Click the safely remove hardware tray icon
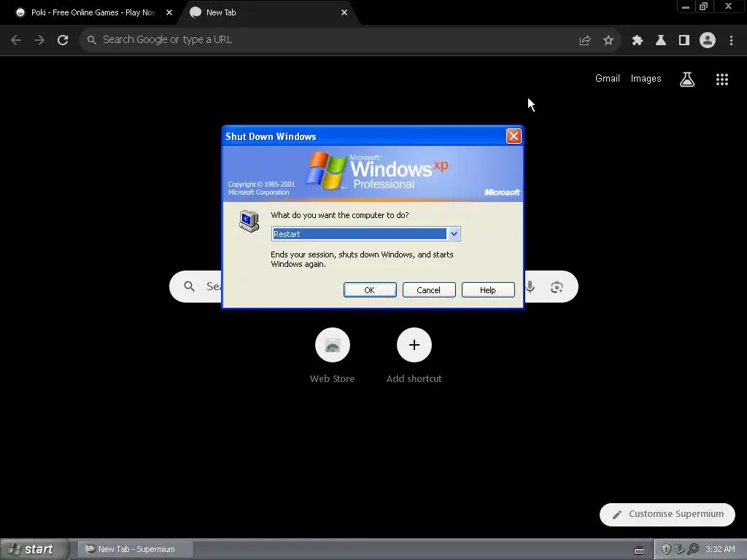Screen dimensions: 747x560 [680, 550]
